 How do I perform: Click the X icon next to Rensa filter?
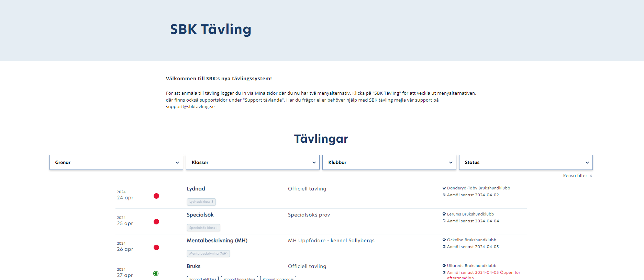click(591, 176)
